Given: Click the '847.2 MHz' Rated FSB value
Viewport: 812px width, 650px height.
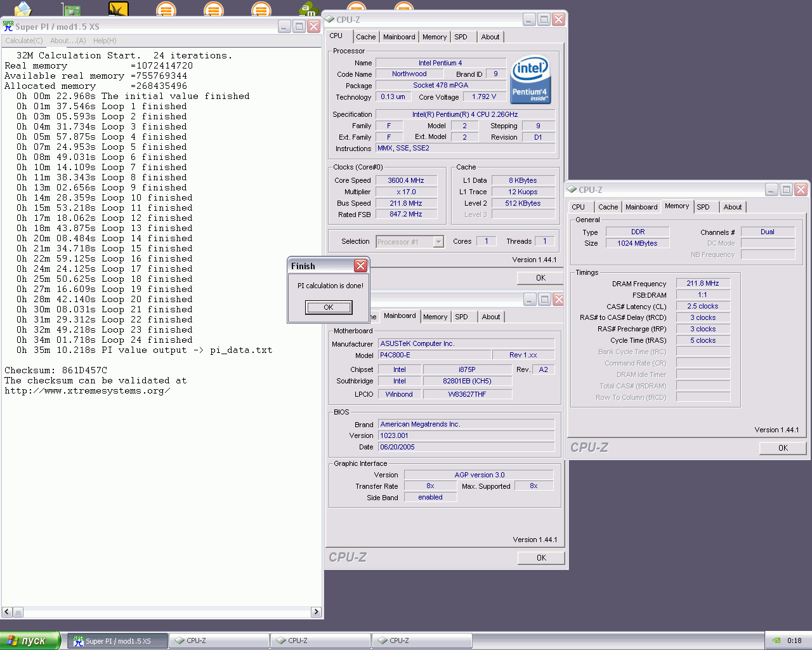Looking at the screenshot, I should pos(406,214).
